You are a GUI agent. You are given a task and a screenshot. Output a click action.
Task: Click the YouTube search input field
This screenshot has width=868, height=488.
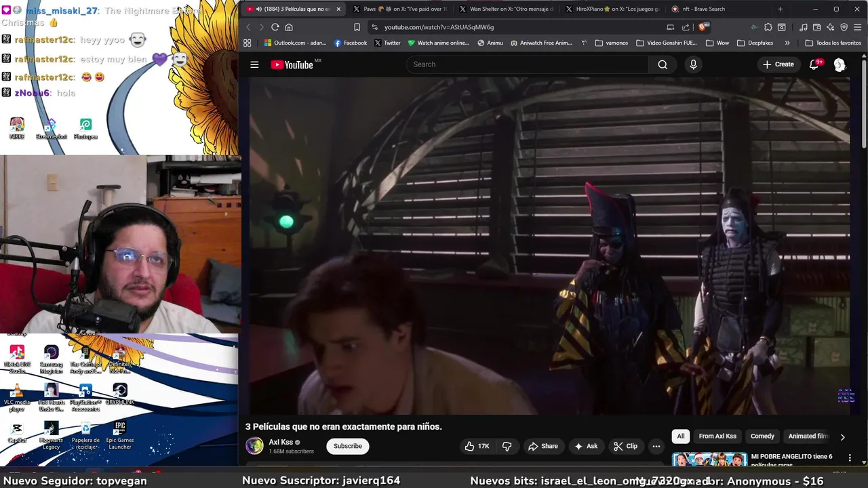[x=528, y=64]
